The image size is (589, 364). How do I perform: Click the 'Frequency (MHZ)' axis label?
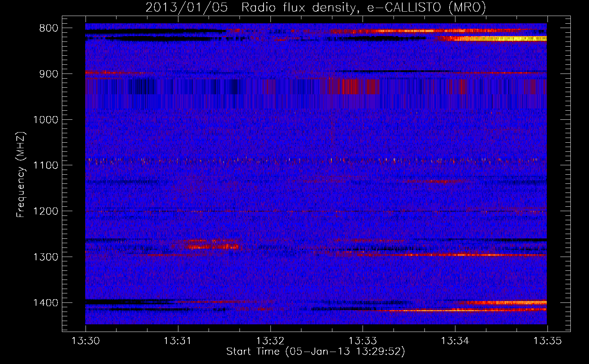pyautogui.click(x=21, y=175)
